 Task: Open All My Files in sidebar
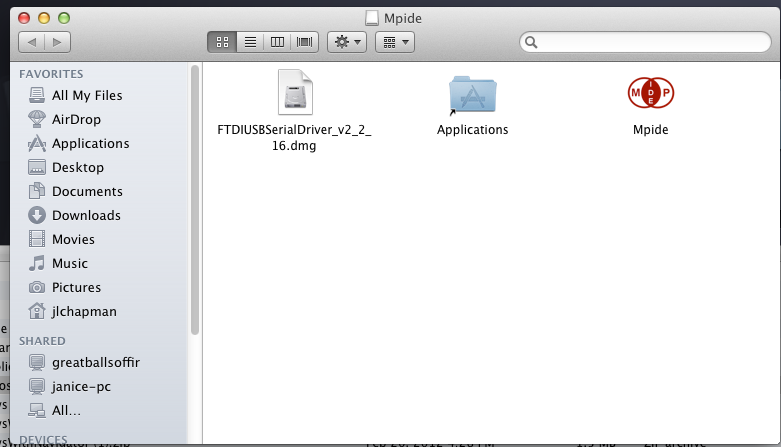(87, 95)
